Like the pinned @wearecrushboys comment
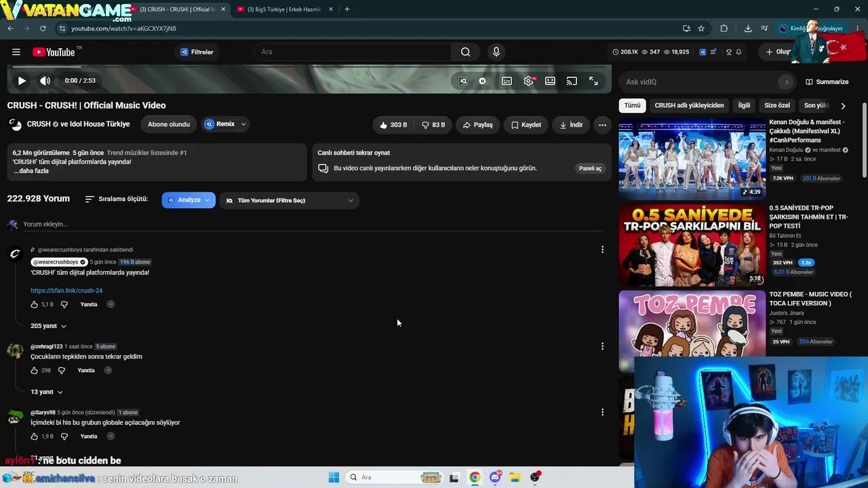868x488 pixels. [x=35, y=304]
